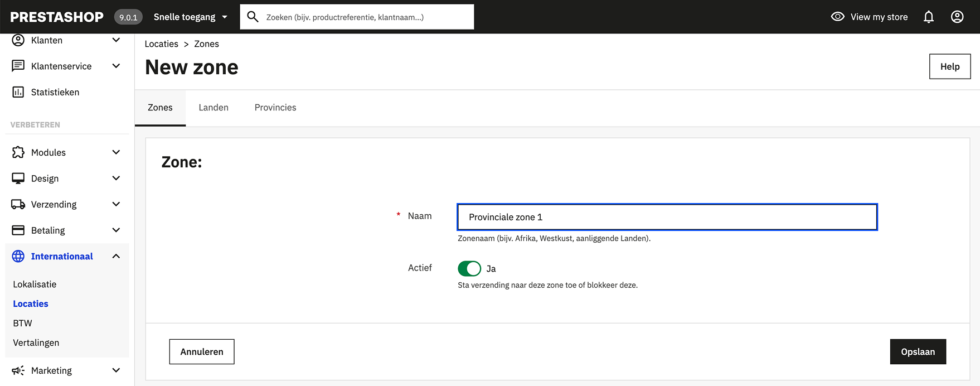Expand the Klantenservice menu chevron
The image size is (980, 386).
(x=116, y=66)
